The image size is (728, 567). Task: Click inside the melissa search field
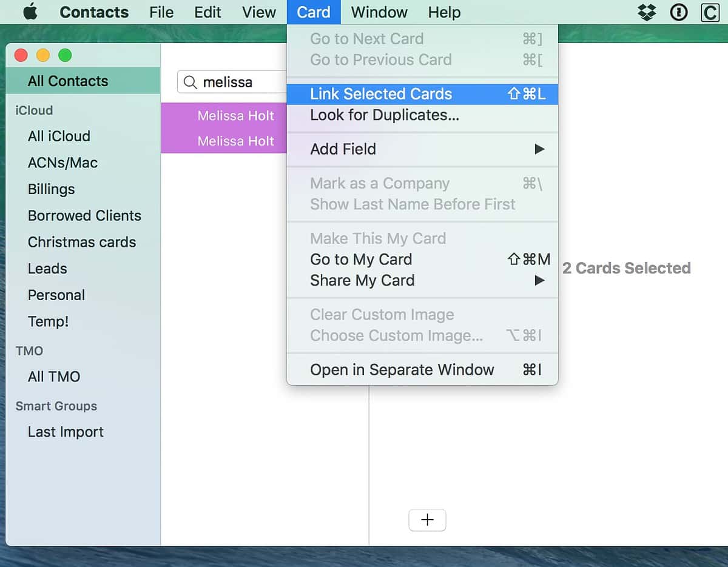[x=243, y=82]
